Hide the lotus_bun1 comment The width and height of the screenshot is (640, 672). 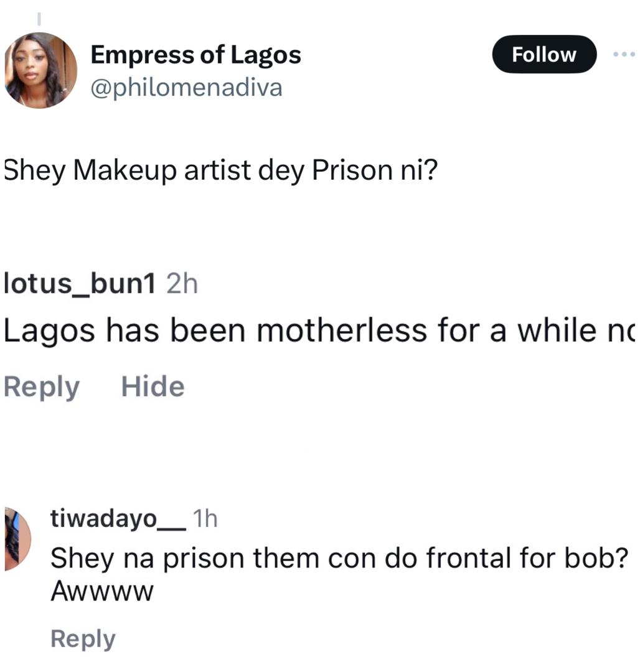click(x=153, y=386)
